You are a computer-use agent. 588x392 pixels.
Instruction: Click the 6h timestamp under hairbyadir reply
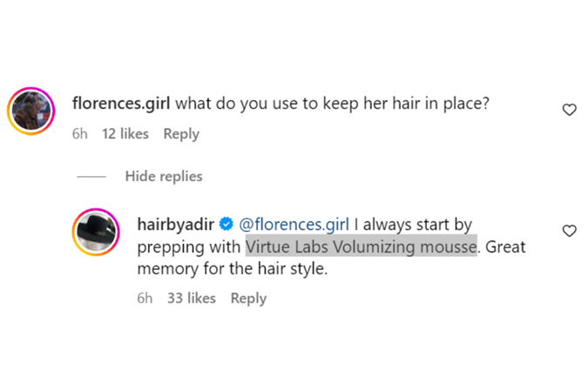(145, 298)
